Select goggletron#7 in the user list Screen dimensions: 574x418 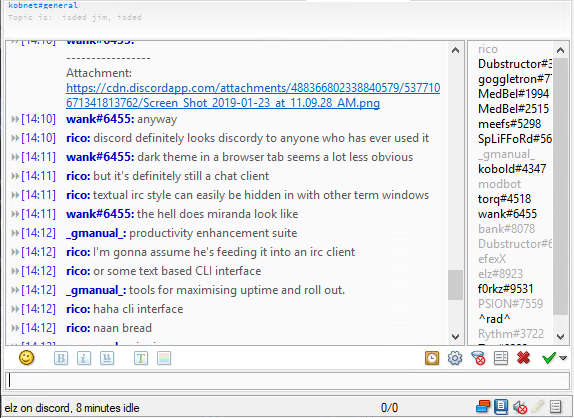pos(515,79)
